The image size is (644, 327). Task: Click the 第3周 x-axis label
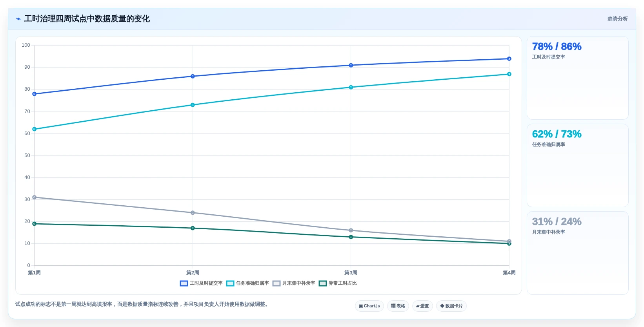351,273
